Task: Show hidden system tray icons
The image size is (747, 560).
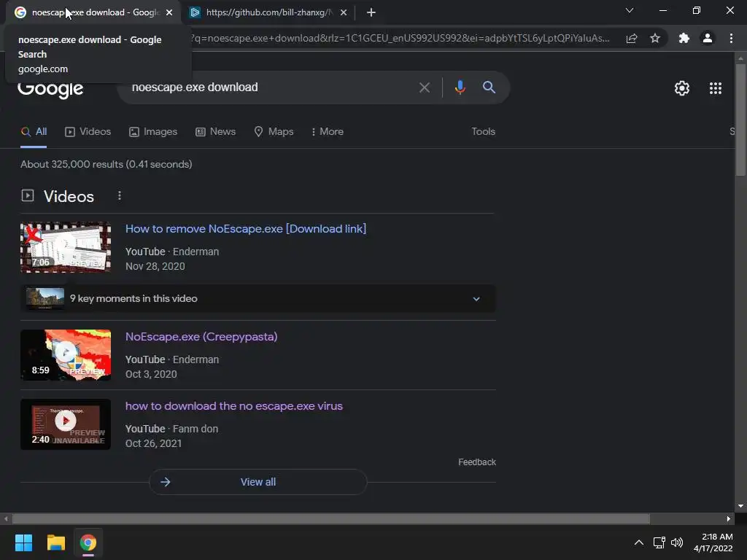Action: coord(639,542)
